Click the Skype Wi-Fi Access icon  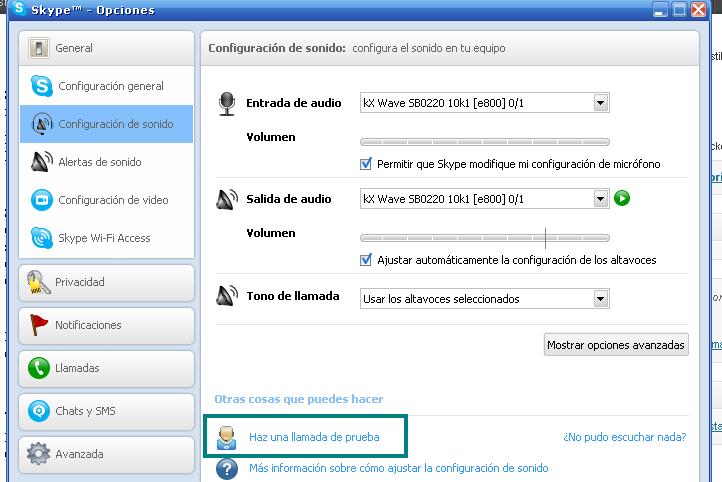tap(41, 238)
